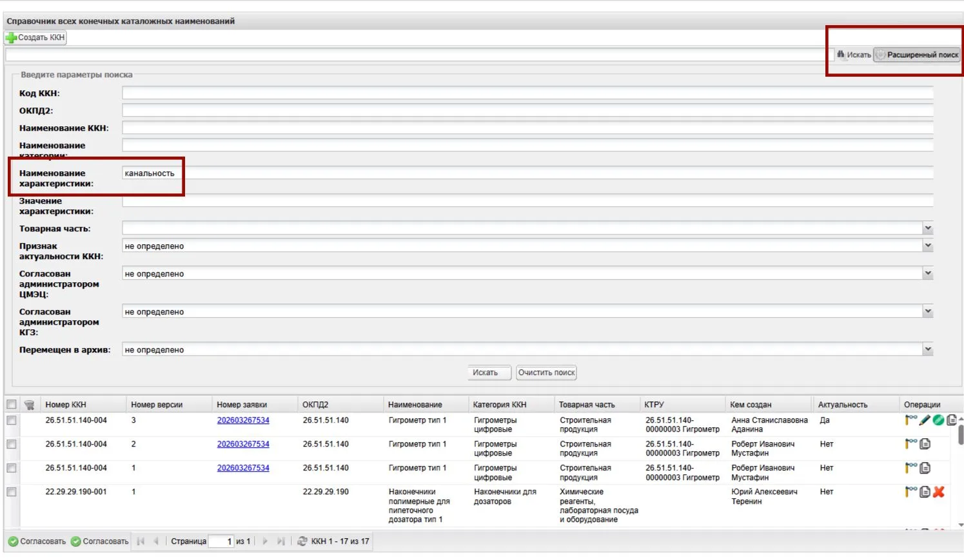Open request link 202603267534 in version 3 row
964x560 pixels.
pos(243,420)
